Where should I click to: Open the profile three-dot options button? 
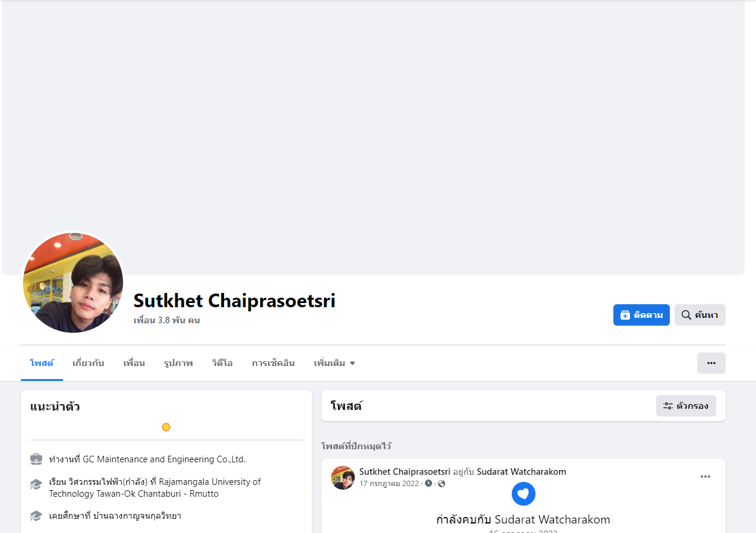(711, 363)
